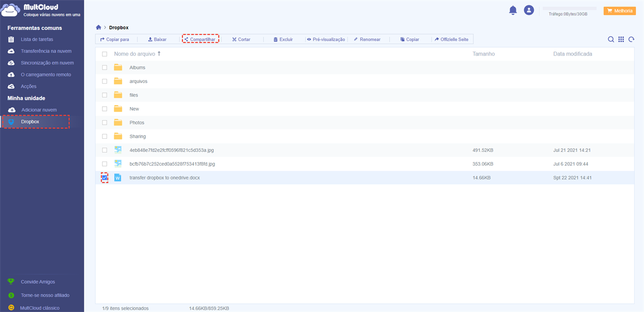This screenshot has width=644, height=312.
Task: Click the arquivos folder icon
Action: tap(118, 81)
